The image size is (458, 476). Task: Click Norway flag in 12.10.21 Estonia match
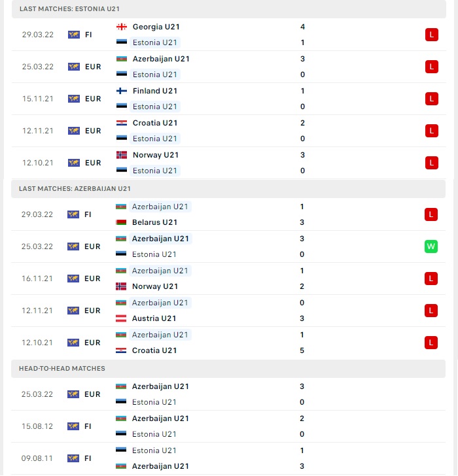pyautogui.click(x=122, y=155)
